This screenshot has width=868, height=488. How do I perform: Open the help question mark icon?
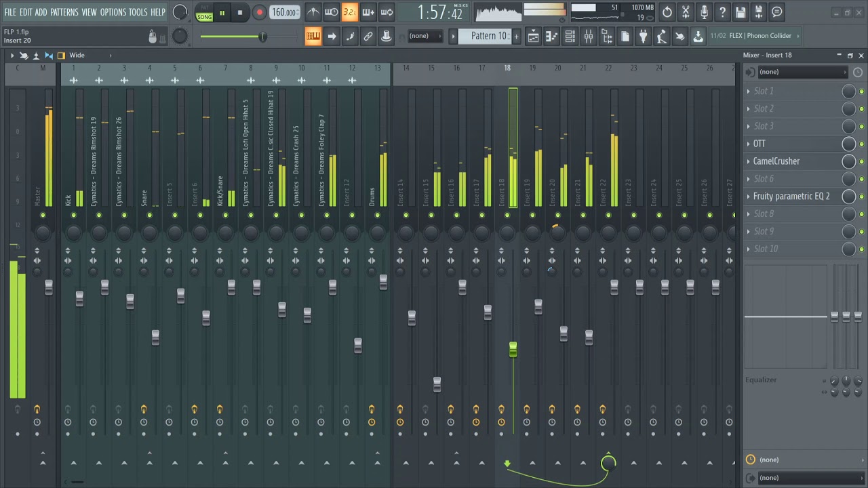722,12
